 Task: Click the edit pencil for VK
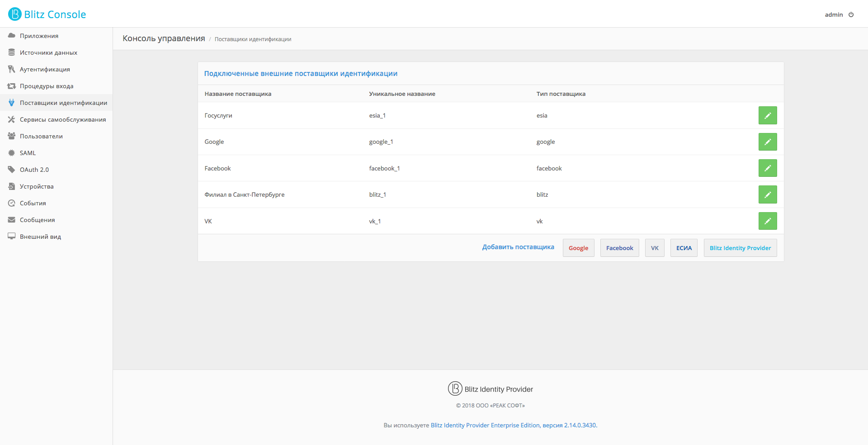pos(767,221)
